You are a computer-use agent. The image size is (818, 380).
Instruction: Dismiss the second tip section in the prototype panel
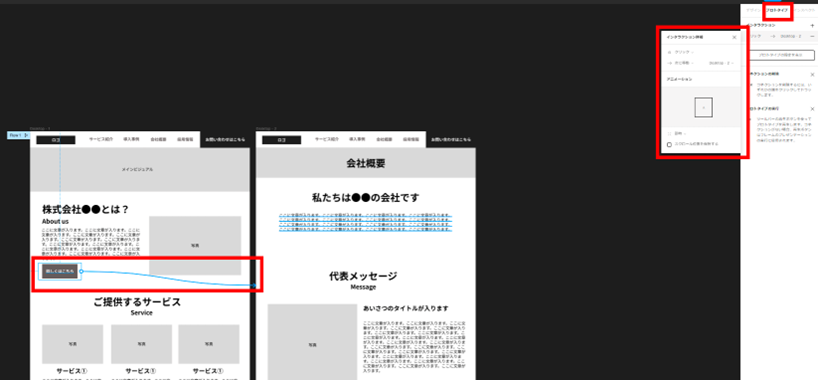click(812, 109)
